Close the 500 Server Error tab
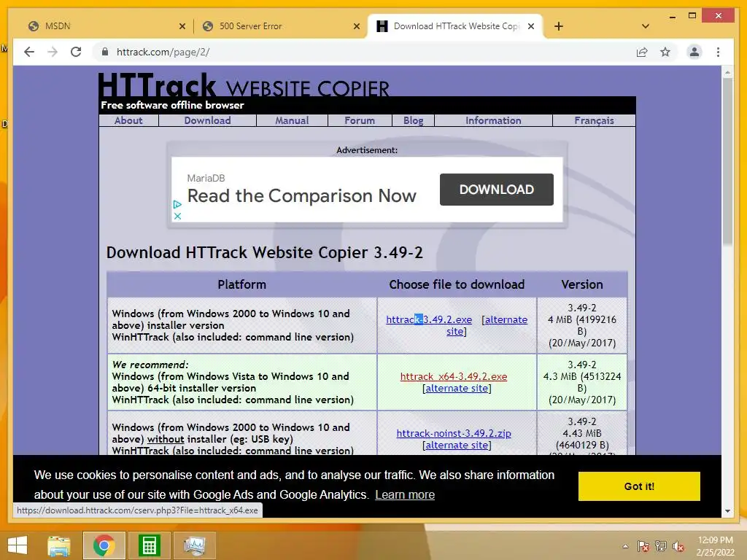The image size is (747, 560). [356, 26]
